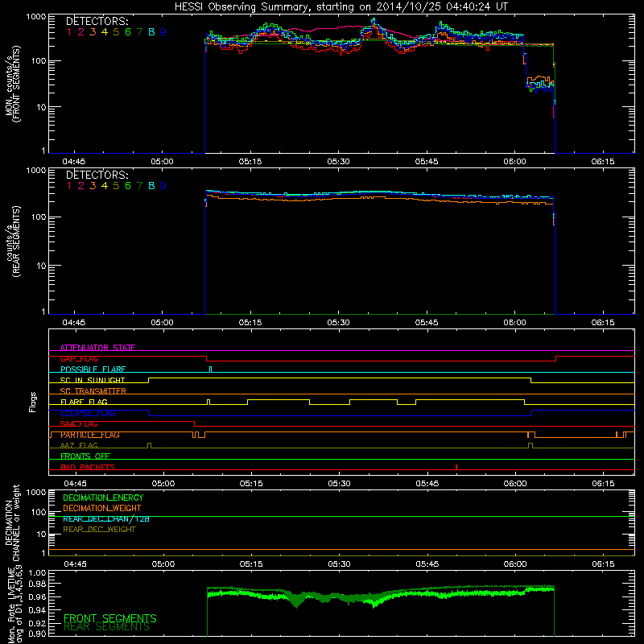Screen dimensions: 644x644
Task: Click the DECIMATION CHANNEL or weight axis title
Action: click(x=12, y=522)
